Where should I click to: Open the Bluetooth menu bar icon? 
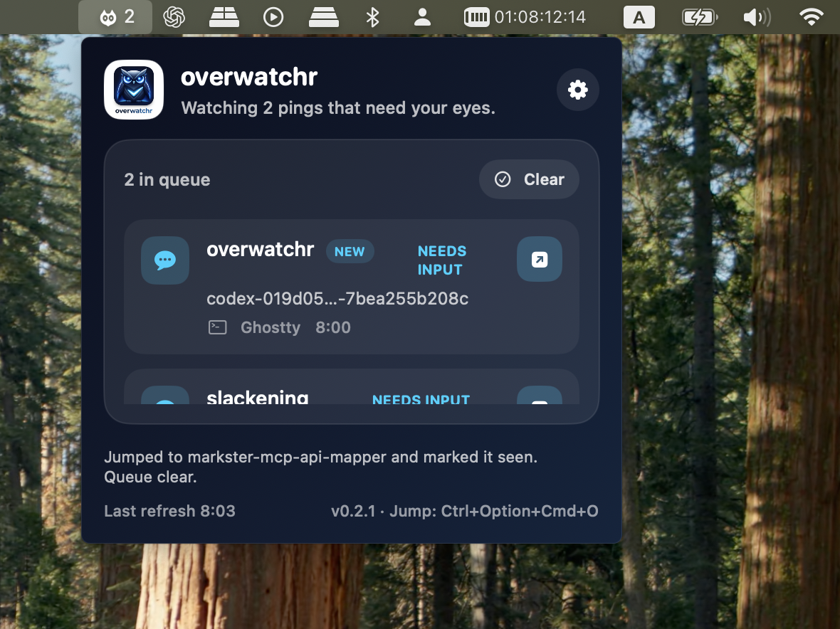(373, 16)
